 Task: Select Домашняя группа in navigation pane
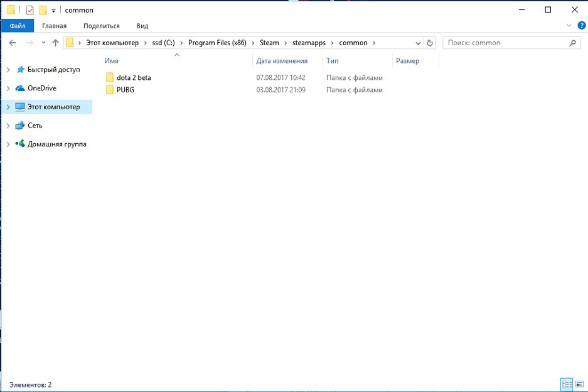click(56, 144)
